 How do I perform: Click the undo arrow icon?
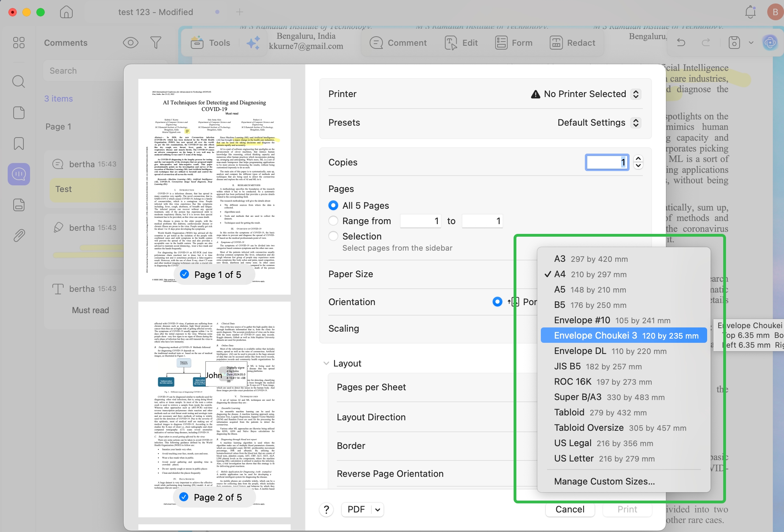tap(681, 43)
